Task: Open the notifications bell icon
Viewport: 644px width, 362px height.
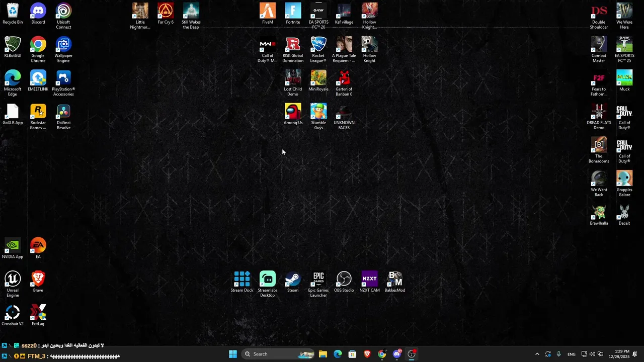Action: [x=635, y=354]
